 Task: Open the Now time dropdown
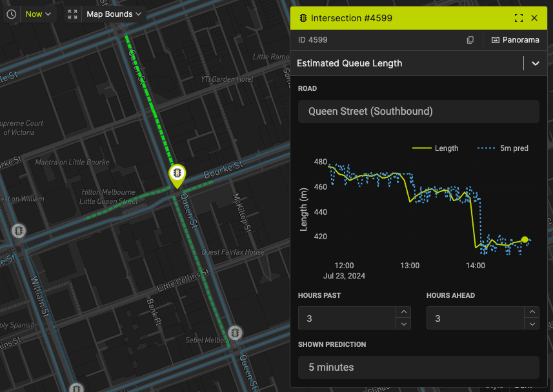tap(38, 14)
